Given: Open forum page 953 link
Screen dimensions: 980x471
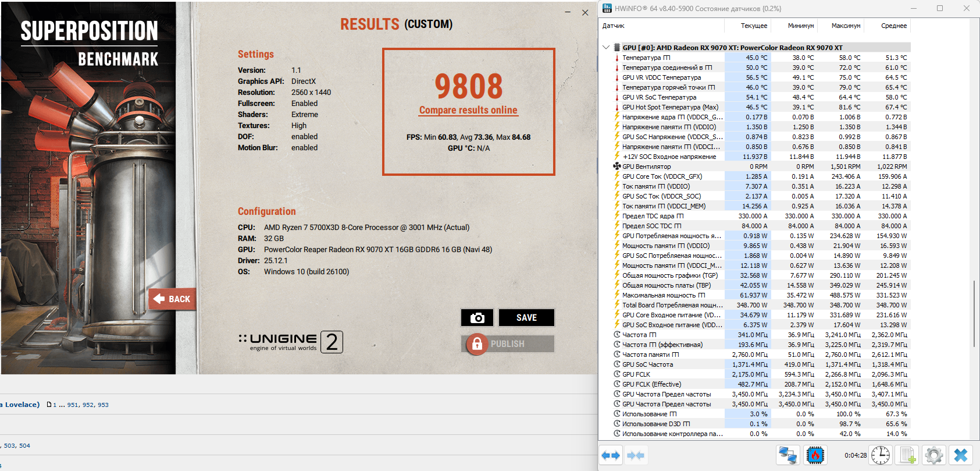Looking at the screenshot, I should 103,405.
